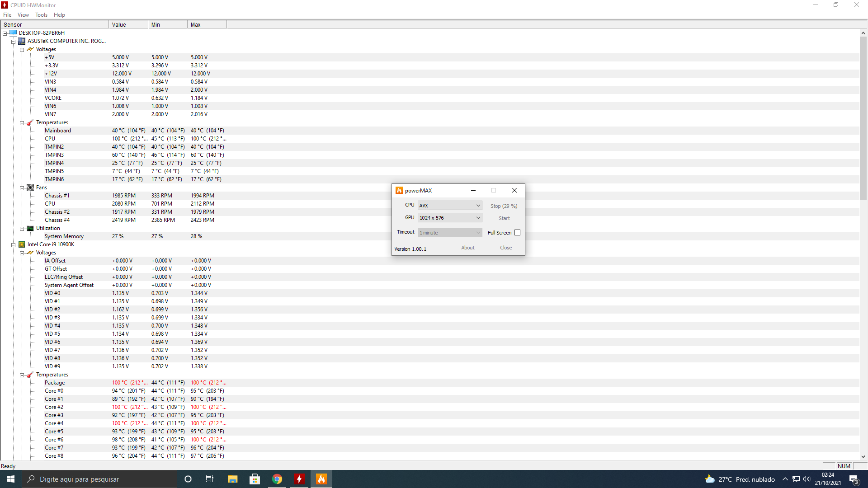Collapse the Utilization group
The image size is (868, 488).
[22, 229]
